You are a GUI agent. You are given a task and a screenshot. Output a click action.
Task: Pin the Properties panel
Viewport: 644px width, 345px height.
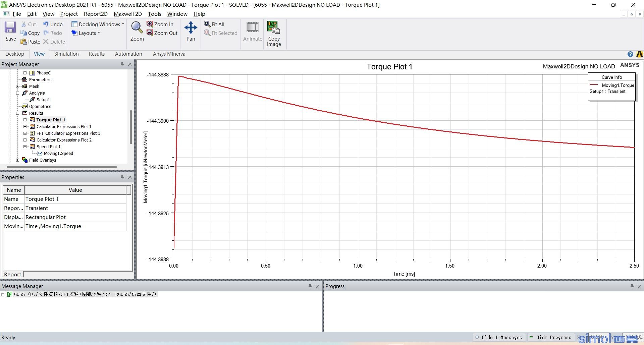(x=122, y=177)
